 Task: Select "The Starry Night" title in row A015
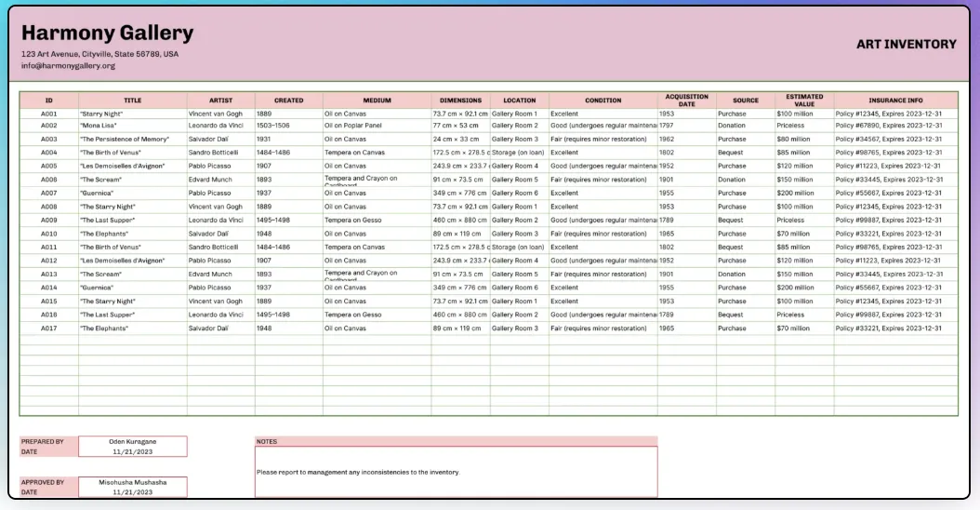pyautogui.click(x=133, y=301)
